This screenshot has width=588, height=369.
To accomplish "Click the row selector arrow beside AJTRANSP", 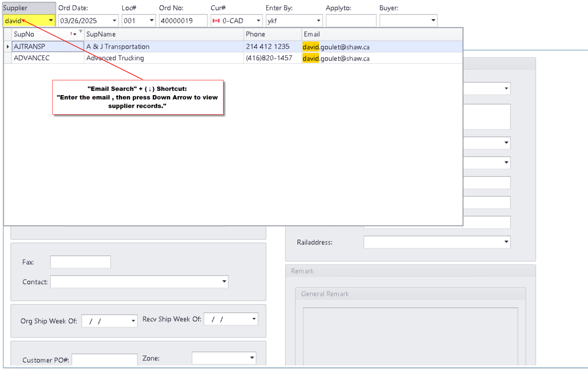I will coord(8,47).
